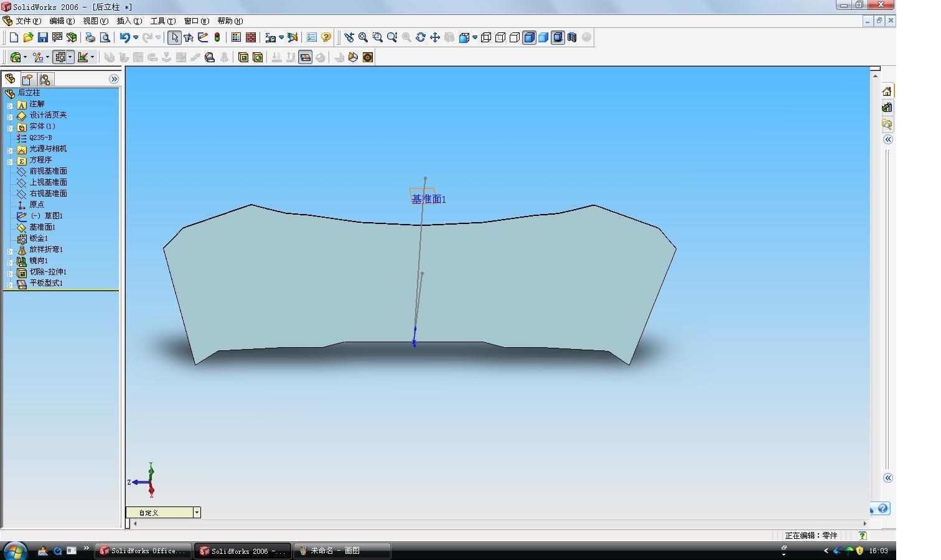
Task: Click the Zoom to Area icon
Action: pos(378,37)
